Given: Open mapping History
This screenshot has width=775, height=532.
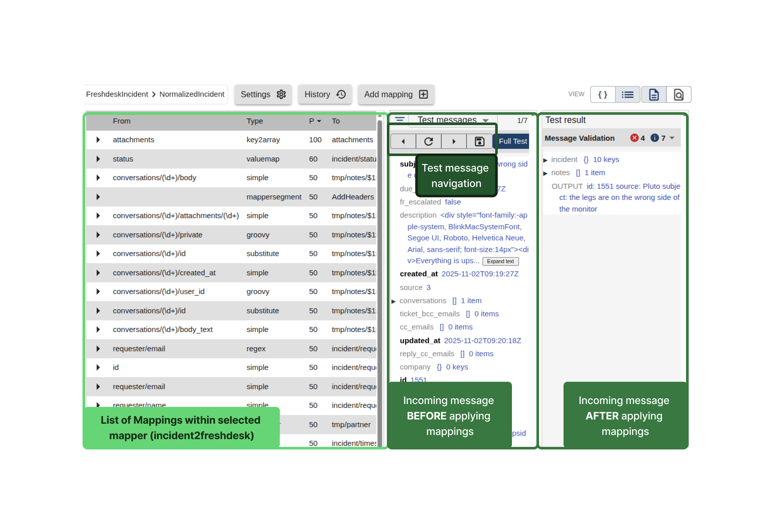Looking at the screenshot, I should pos(325,94).
